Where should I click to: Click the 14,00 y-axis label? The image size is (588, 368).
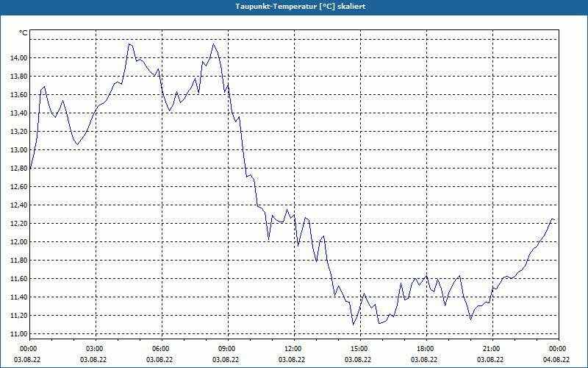(x=20, y=58)
